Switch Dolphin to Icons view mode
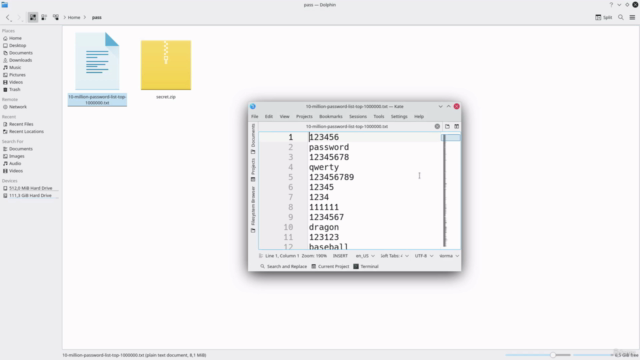The image size is (640, 360). pyautogui.click(x=33, y=17)
